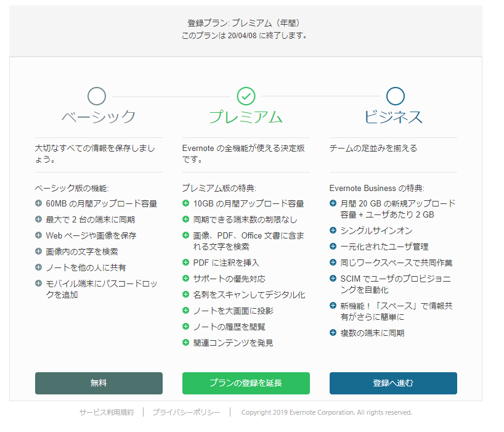Click plus icon beside 月間 20 GB の新規アップロード
Image resolution: width=504 pixels, height=432 pixels.
point(333,203)
